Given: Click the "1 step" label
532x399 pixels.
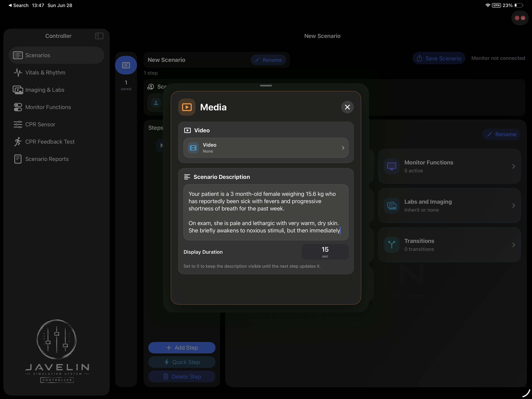Looking at the screenshot, I should (151, 73).
